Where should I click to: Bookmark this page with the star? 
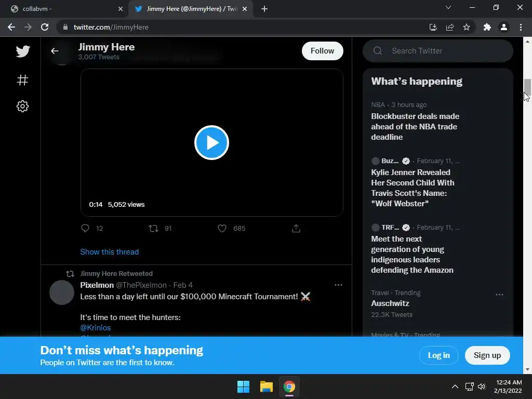point(467,27)
